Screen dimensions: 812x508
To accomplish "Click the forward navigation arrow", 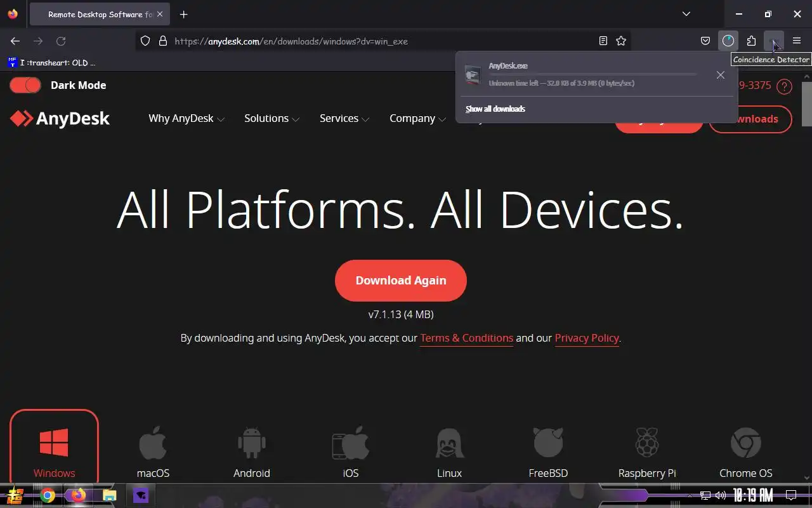I will point(38,41).
